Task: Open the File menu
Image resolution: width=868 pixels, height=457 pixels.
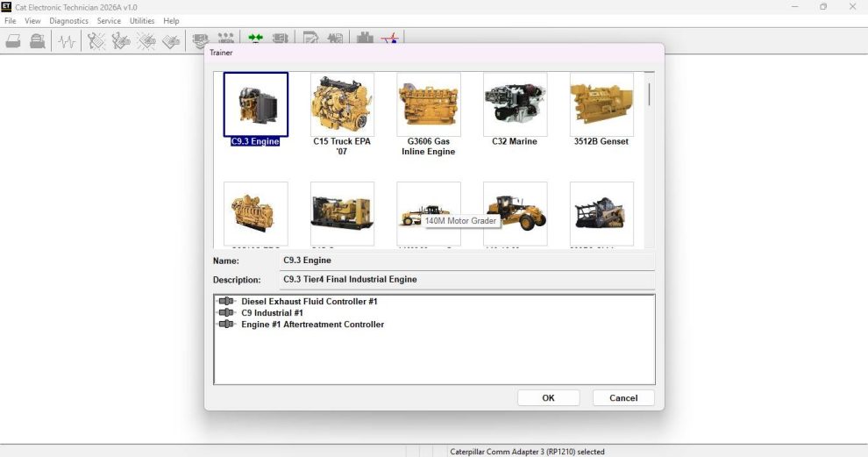Action: [10, 20]
